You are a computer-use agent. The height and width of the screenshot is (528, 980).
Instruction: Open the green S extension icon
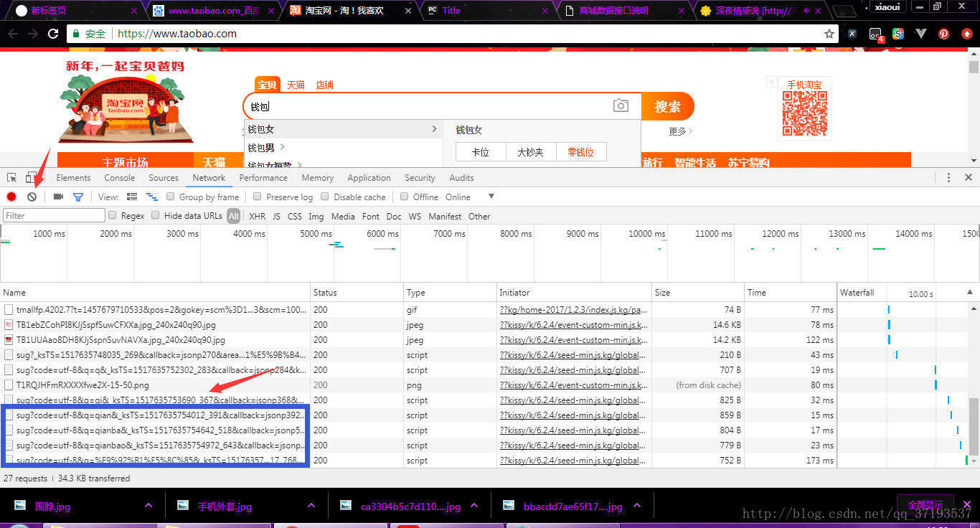point(898,34)
